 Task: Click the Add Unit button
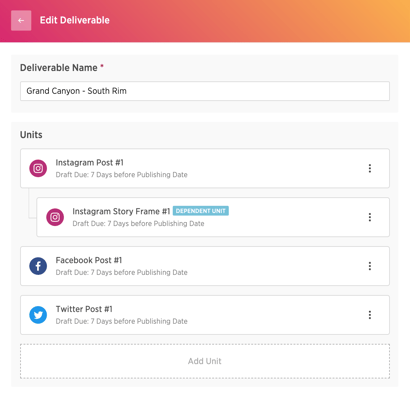point(205,361)
